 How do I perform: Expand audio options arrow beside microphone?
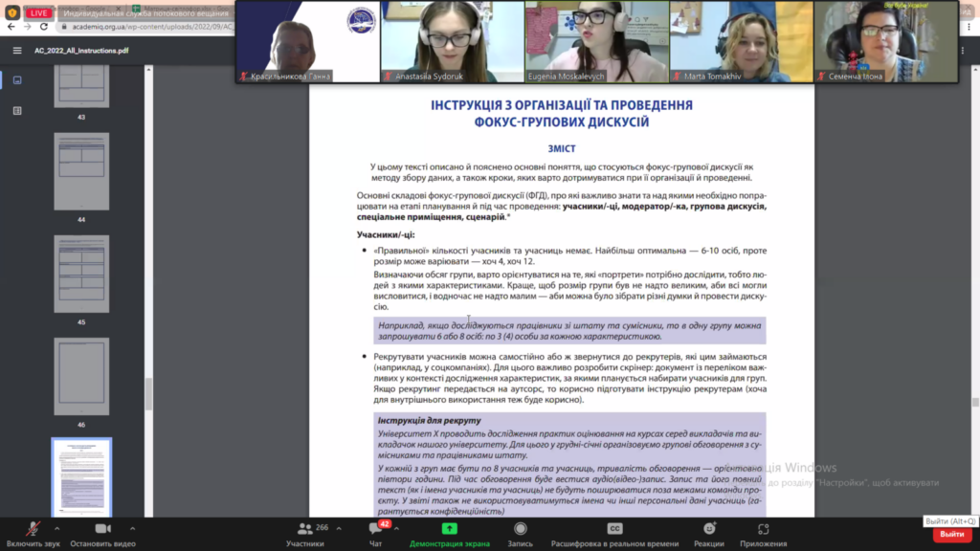[56, 528]
